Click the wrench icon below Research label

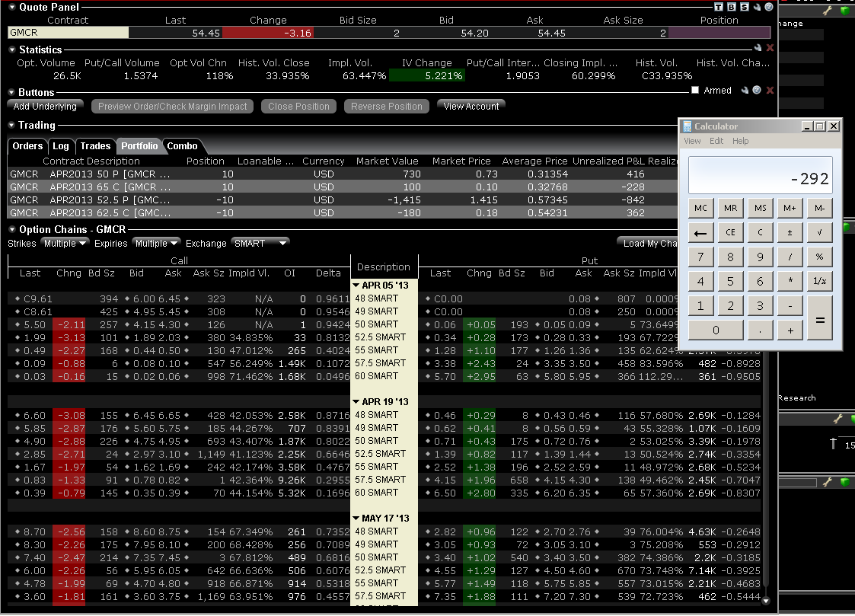[x=837, y=419]
